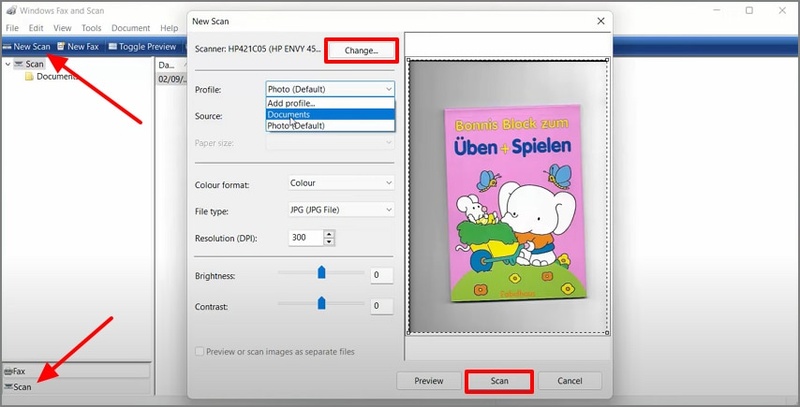Image resolution: width=800 pixels, height=407 pixels.
Task: Click the Da... column header in the list
Action: [170, 65]
